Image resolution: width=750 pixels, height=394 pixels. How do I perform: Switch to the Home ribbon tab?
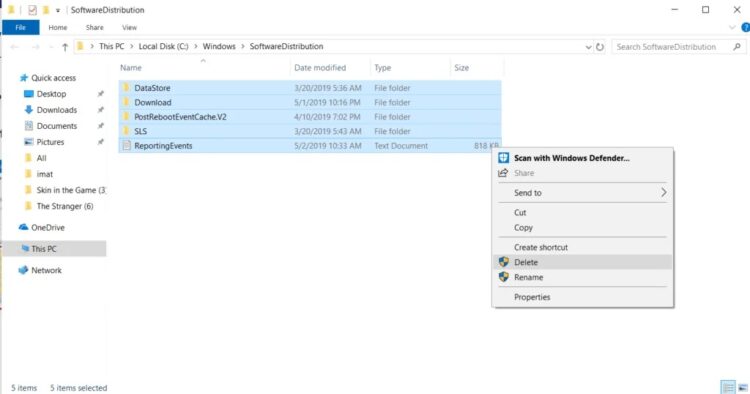coord(58,28)
